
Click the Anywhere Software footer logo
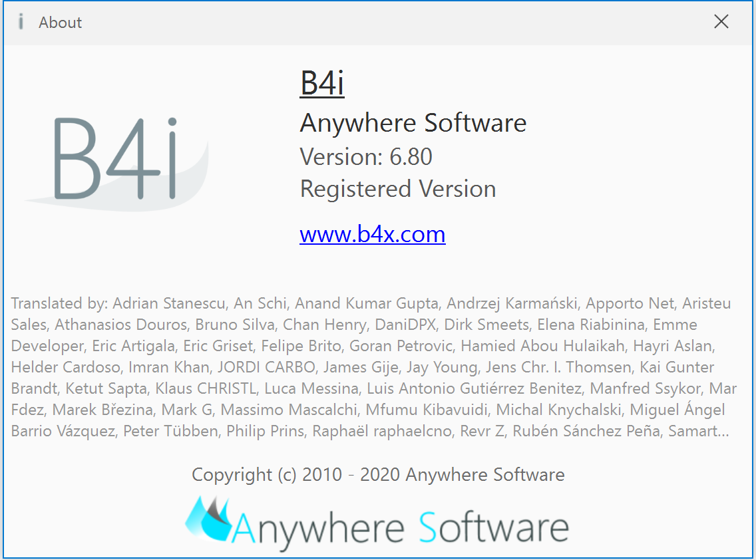coord(377,524)
